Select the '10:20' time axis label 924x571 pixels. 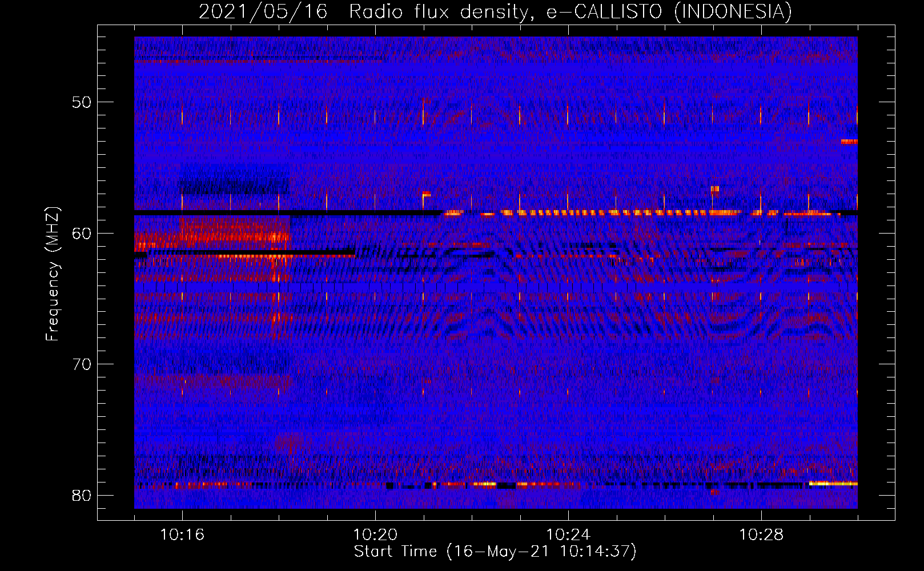[375, 535]
